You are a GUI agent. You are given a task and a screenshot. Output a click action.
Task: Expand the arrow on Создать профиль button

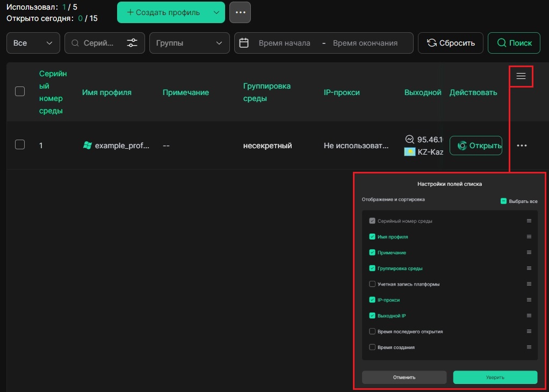pos(216,12)
